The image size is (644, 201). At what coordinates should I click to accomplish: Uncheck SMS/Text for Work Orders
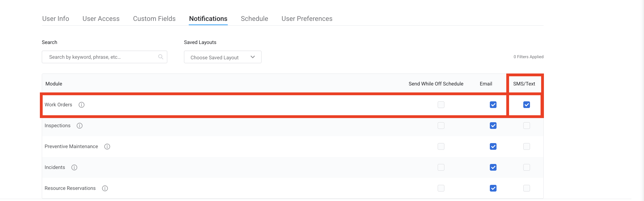[526, 105]
